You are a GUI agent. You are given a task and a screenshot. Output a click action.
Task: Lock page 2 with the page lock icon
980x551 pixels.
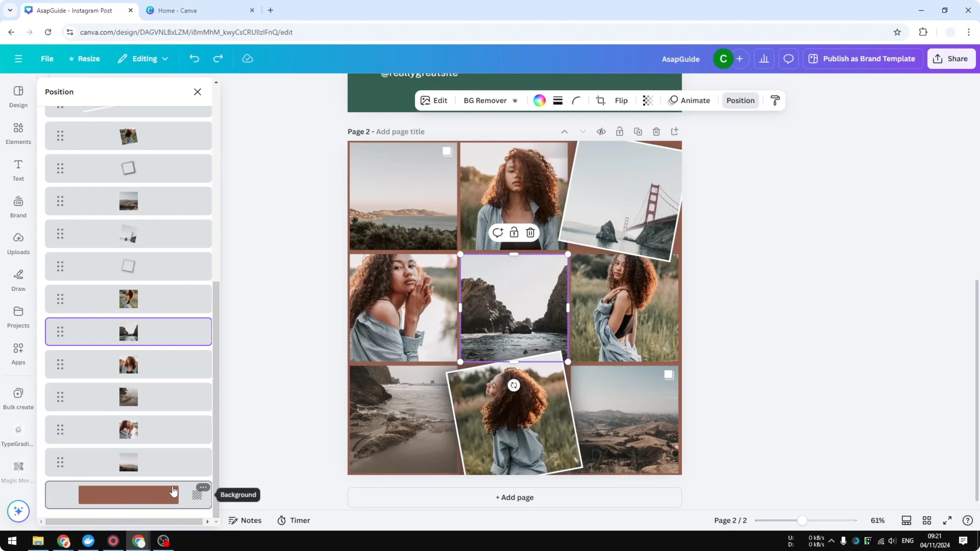point(619,131)
